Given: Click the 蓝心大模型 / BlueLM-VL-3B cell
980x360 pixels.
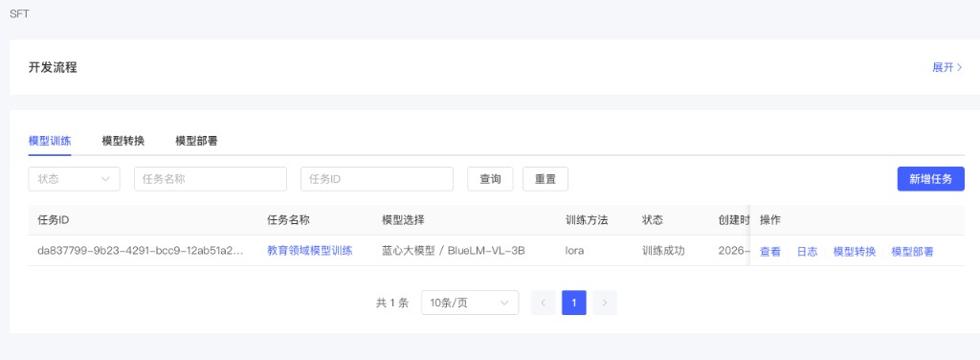Looking at the screenshot, I should pos(453,251).
